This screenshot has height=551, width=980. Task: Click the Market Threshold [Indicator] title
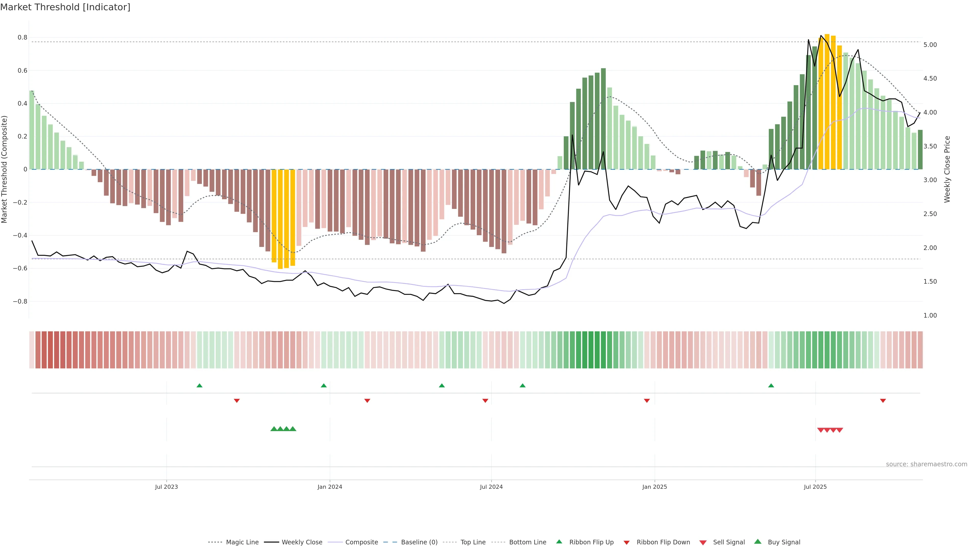point(65,7)
